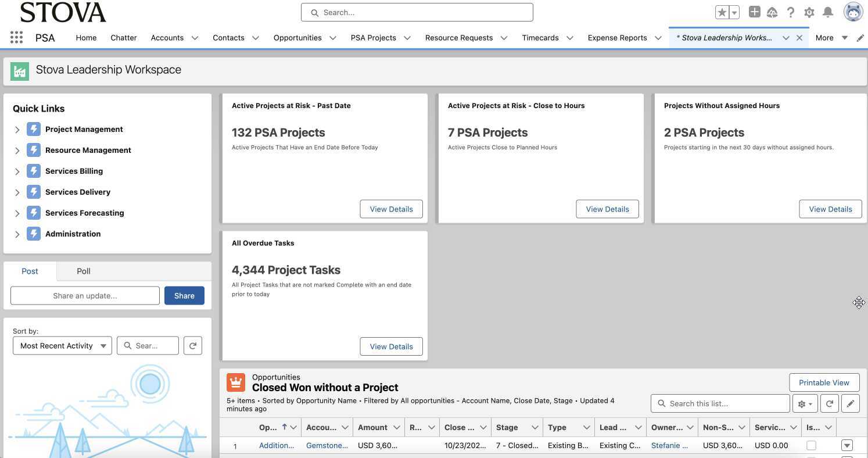868x458 pixels.
Task: Open the Printable View
Action: click(x=824, y=382)
